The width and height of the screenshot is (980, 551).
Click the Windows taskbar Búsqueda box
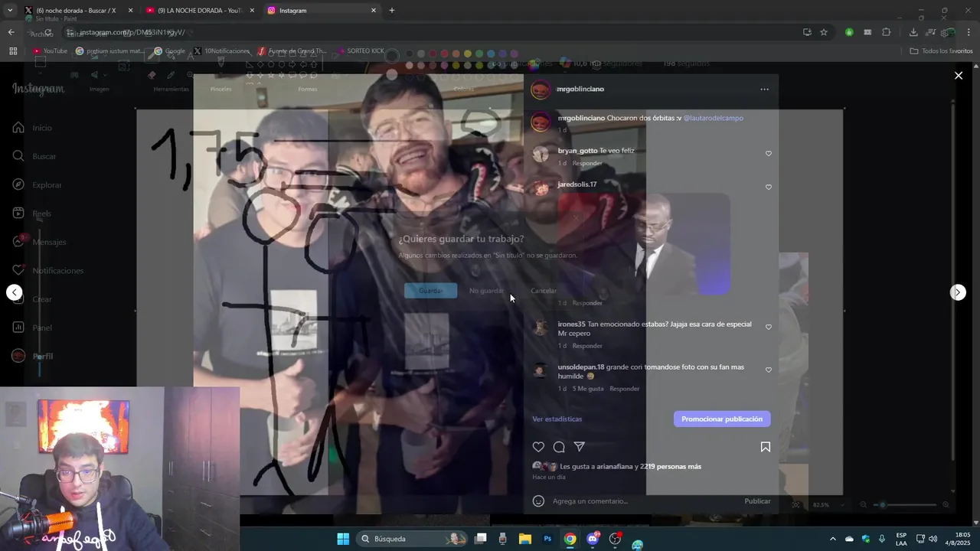tap(413, 539)
